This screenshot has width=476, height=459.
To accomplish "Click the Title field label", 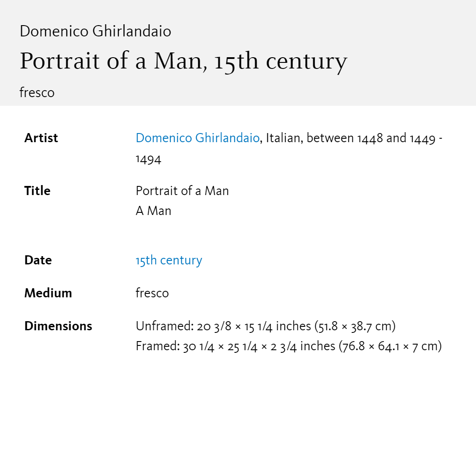I will click(37, 191).
